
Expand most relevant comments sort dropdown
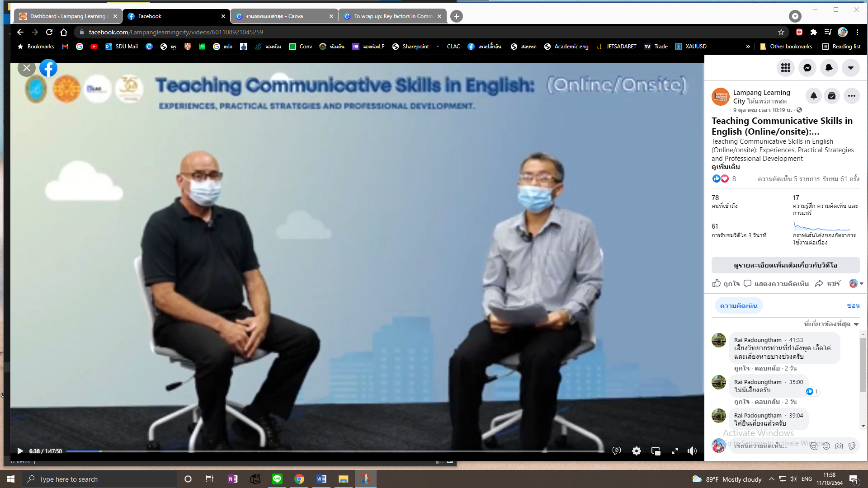831,324
